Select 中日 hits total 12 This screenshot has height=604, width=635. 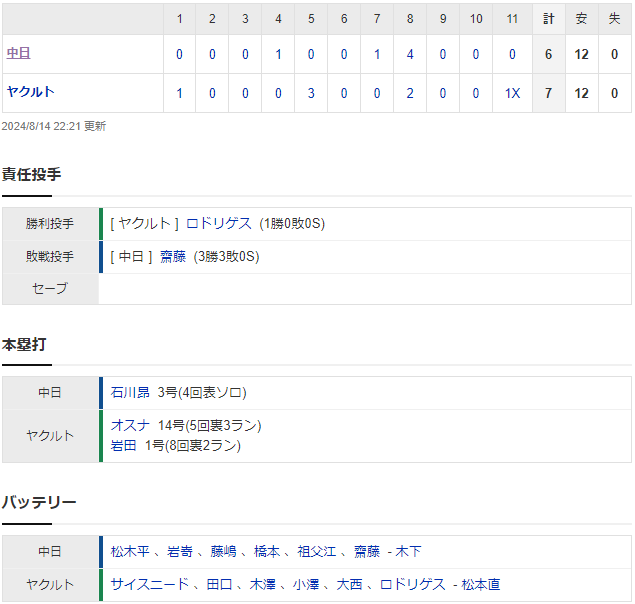click(x=582, y=54)
